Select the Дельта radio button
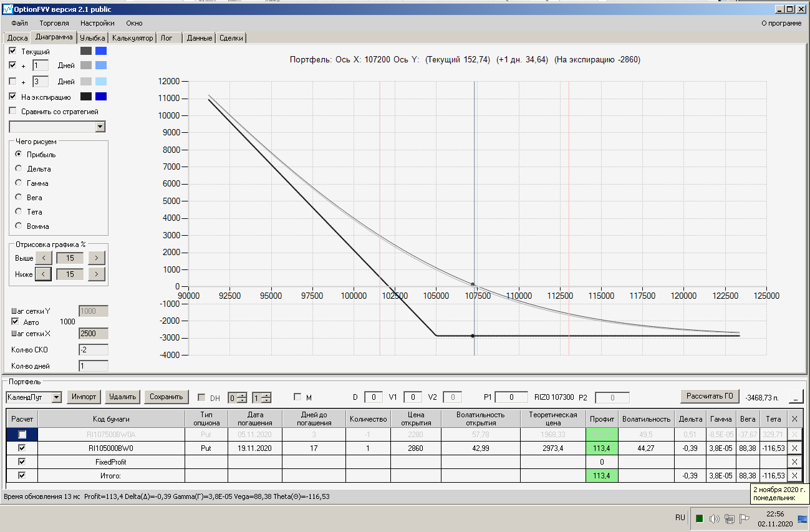Viewport: 810px width, 532px height. (19, 168)
